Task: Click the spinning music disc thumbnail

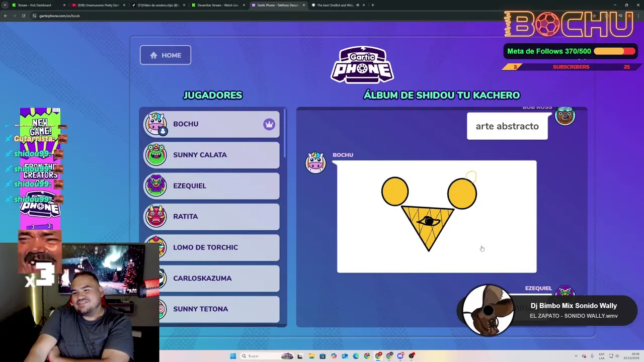Action: 488,310
